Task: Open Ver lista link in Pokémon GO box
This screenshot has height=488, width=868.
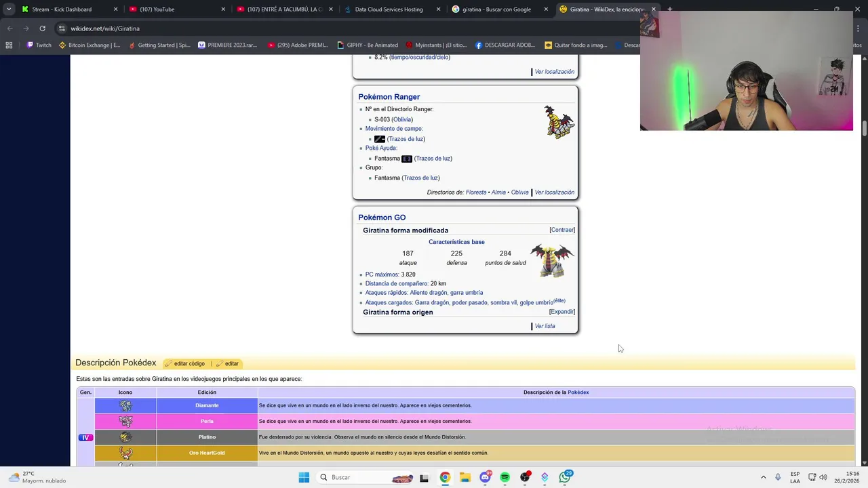Action: (545, 326)
